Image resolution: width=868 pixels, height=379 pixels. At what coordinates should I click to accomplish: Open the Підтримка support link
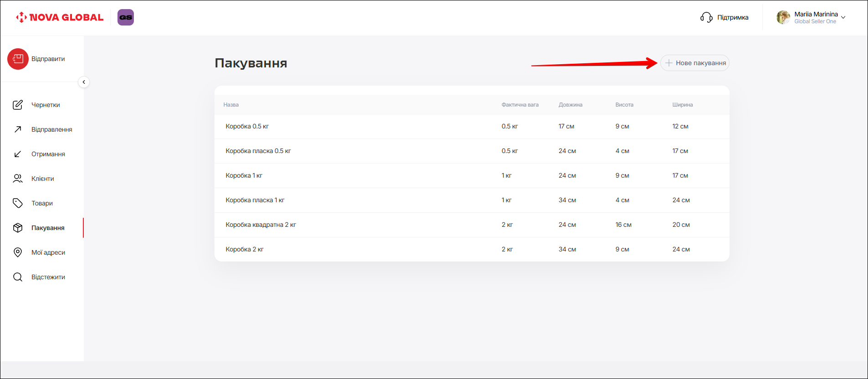[x=733, y=17]
